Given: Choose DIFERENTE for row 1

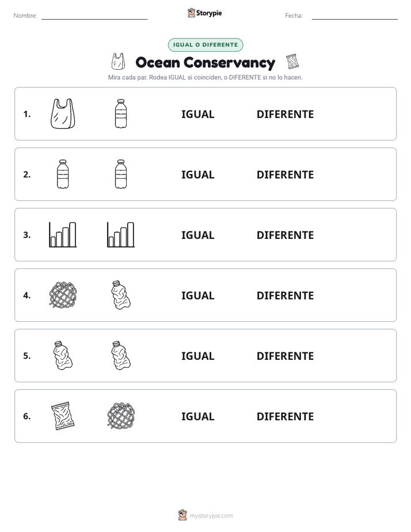Looking at the screenshot, I should click(285, 115).
